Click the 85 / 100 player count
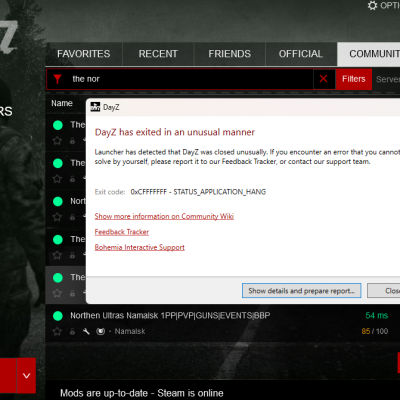Screen dimensions: 400x400 click(375, 331)
